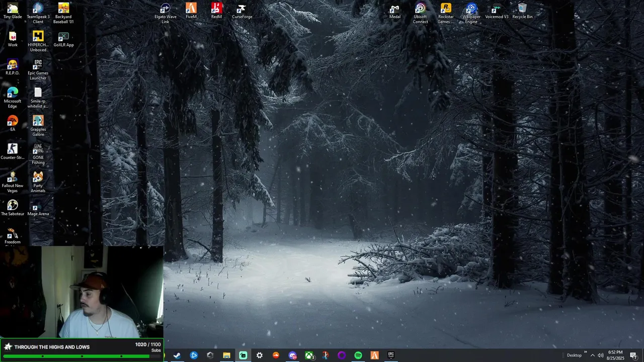
Task: Launch FiveM from the desktop shortcut
Action: [x=191, y=11]
